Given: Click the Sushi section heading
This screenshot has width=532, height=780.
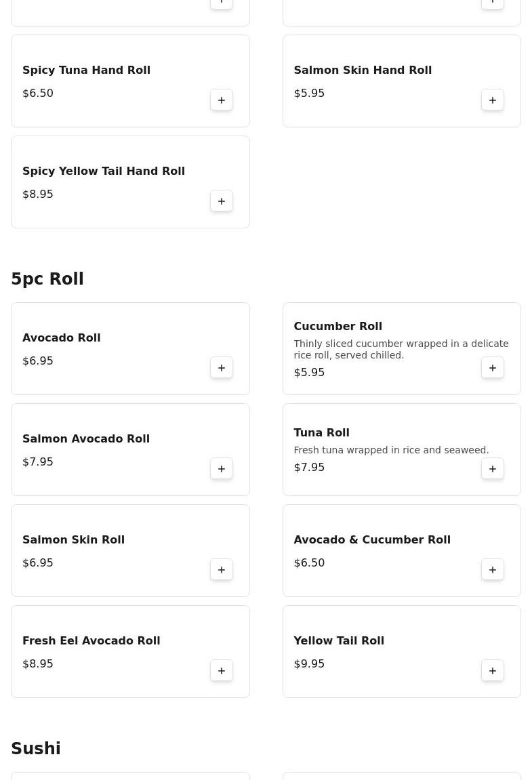Looking at the screenshot, I should (x=36, y=749).
